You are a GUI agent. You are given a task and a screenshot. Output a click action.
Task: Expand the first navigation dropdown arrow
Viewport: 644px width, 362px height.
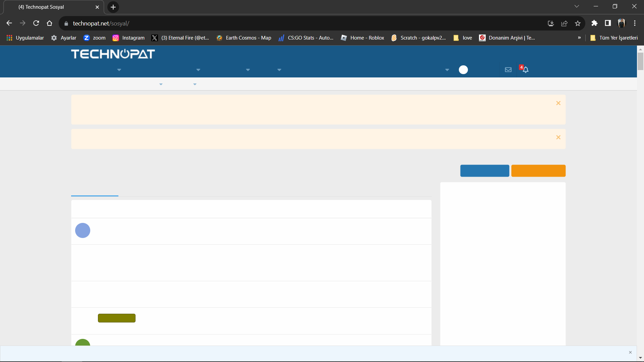point(119,70)
